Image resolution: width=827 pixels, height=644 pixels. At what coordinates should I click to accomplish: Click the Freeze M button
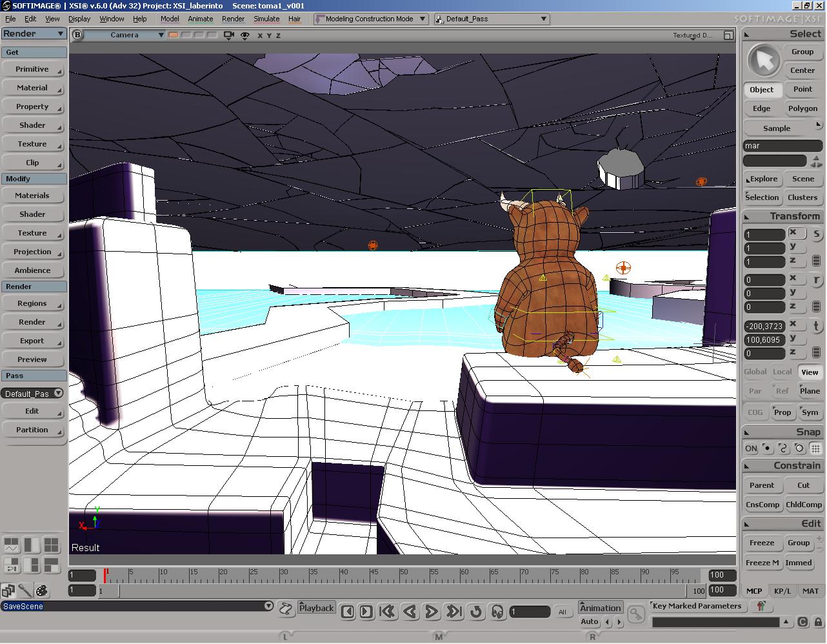click(x=762, y=563)
